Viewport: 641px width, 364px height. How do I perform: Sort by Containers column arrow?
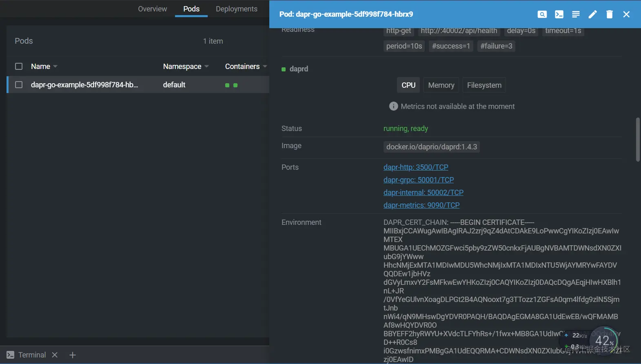[x=265, y=67]
